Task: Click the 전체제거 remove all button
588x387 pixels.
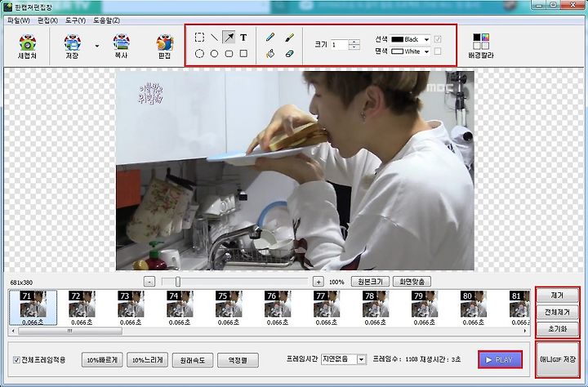Action: (558, 312)
